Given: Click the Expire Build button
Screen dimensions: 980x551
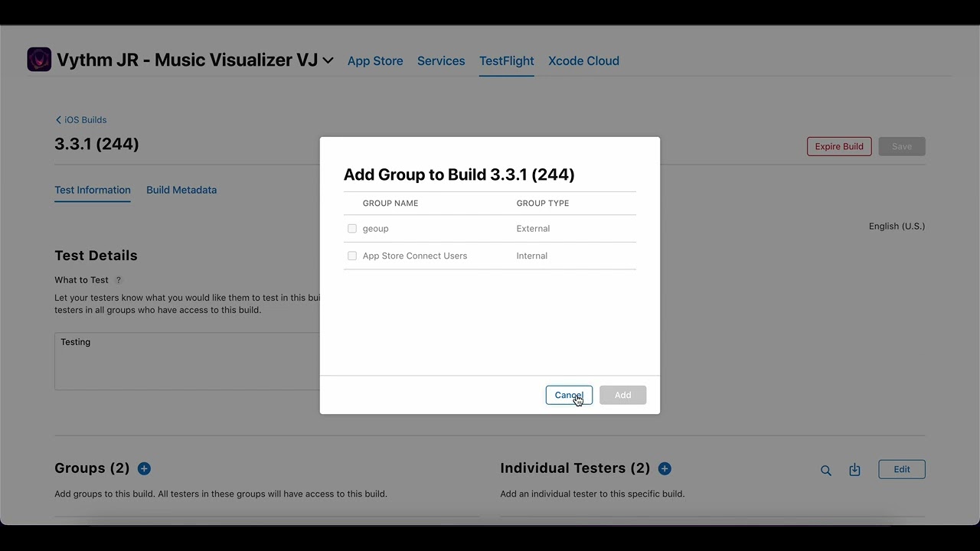Looking at the screenshot, I should coord(839,146).
